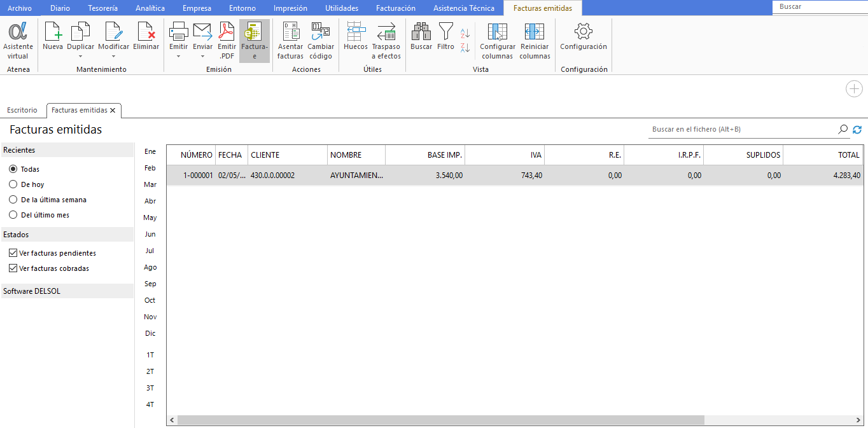
Task: Expand the Duplicar dropdown arrow
Action: pyautogui.click(x=81, y=57)
